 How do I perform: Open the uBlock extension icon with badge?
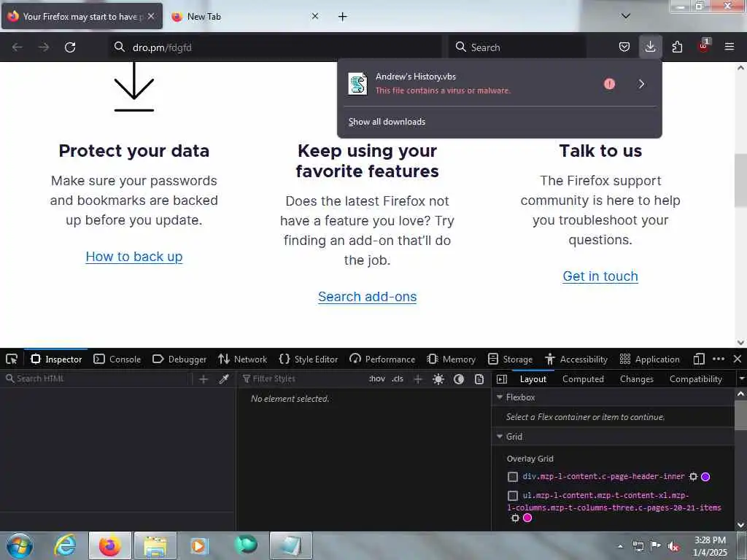click(704, 46)
